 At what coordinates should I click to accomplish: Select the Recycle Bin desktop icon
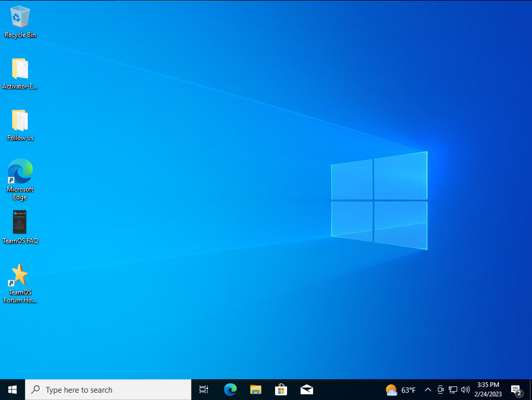click(x=20, y=22)
